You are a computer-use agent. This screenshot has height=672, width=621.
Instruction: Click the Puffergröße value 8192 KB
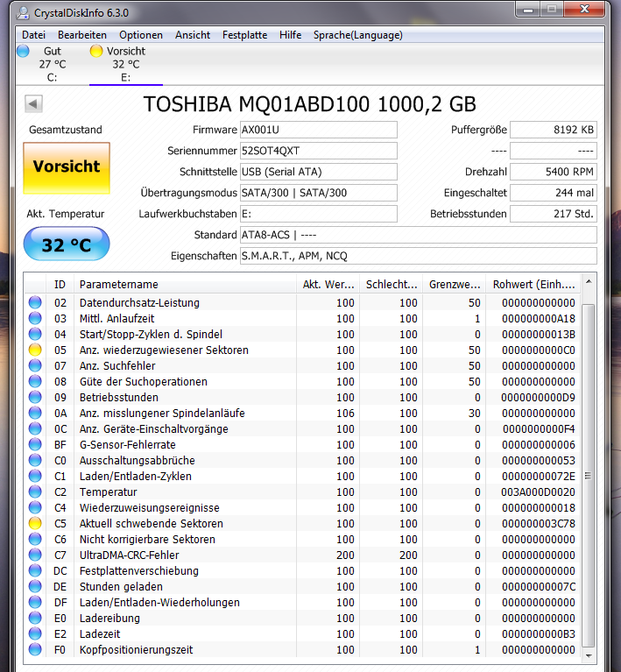554,130
